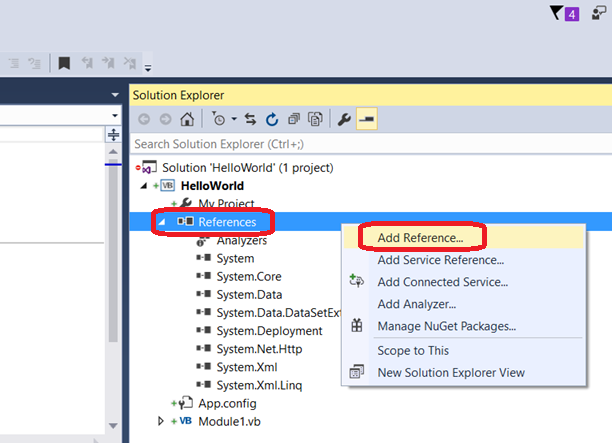Open My Project item

(x=226, y=203)
